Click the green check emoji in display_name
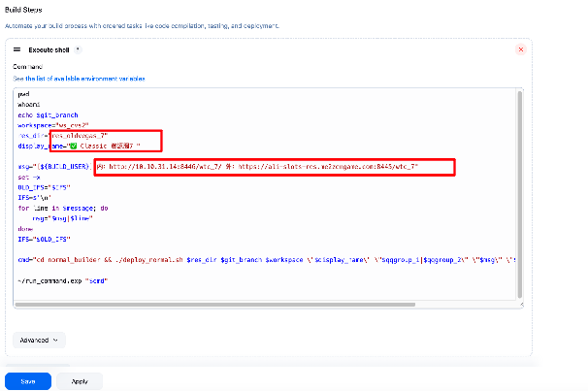This screenshot has height=391, width=588. [x=73, y=147]
